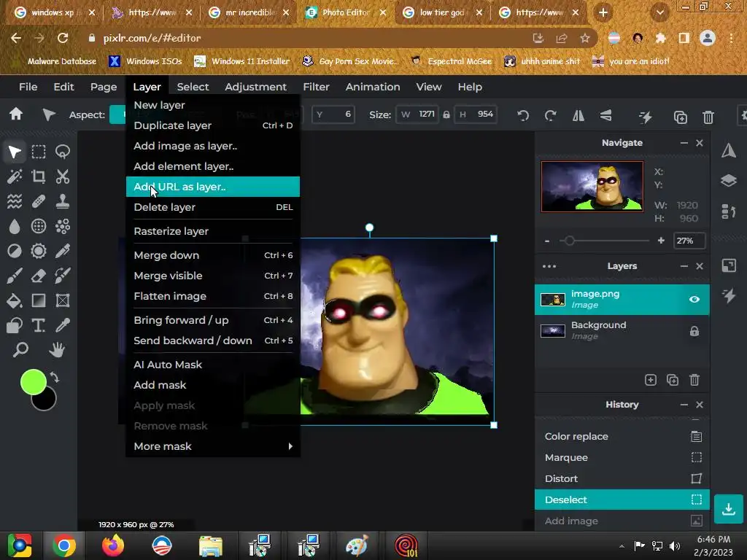Open Layers panel three-dot options
This screenshot has height=560, width=747.
549,266
